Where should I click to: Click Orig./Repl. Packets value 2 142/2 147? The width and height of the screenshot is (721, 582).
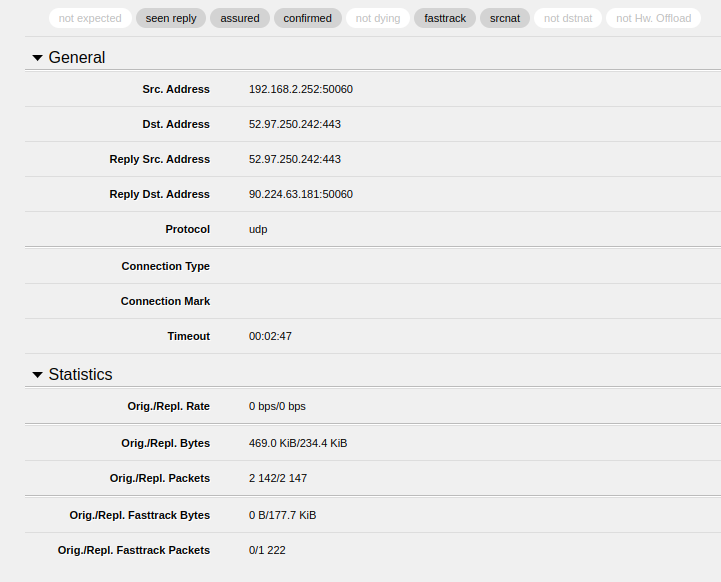coord(278,478)
